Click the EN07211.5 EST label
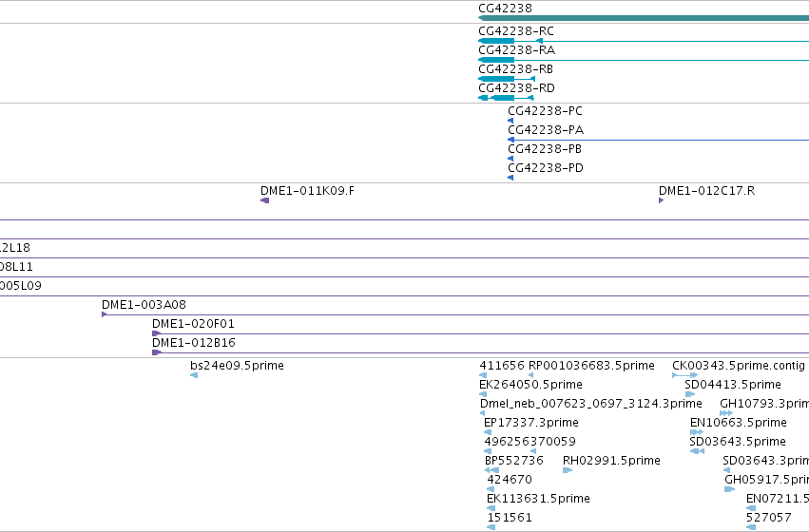Screen dimensions: 809x532 [x=778, y=499]
